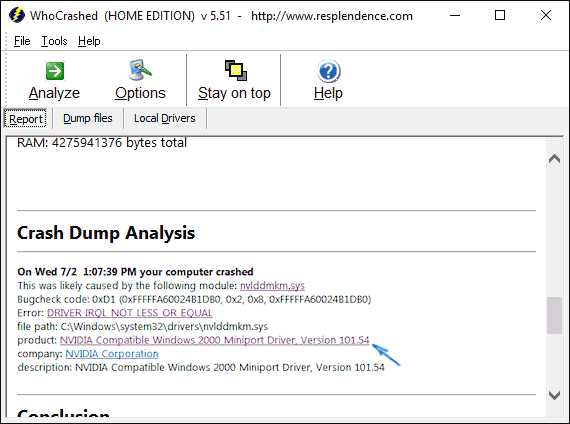Maximize the WhoCrashed window
The height and width of the screenshot is (424, 570).
pyautogui.click(x=500, y=15)
